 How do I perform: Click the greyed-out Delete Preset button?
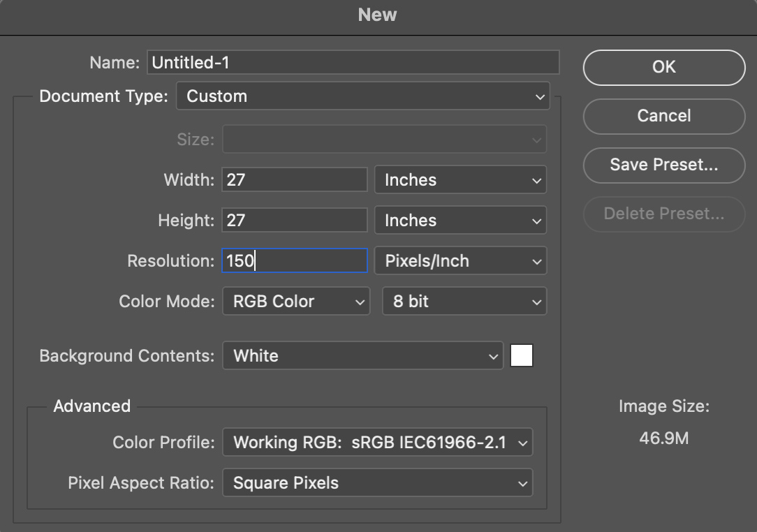click(664, 214)
